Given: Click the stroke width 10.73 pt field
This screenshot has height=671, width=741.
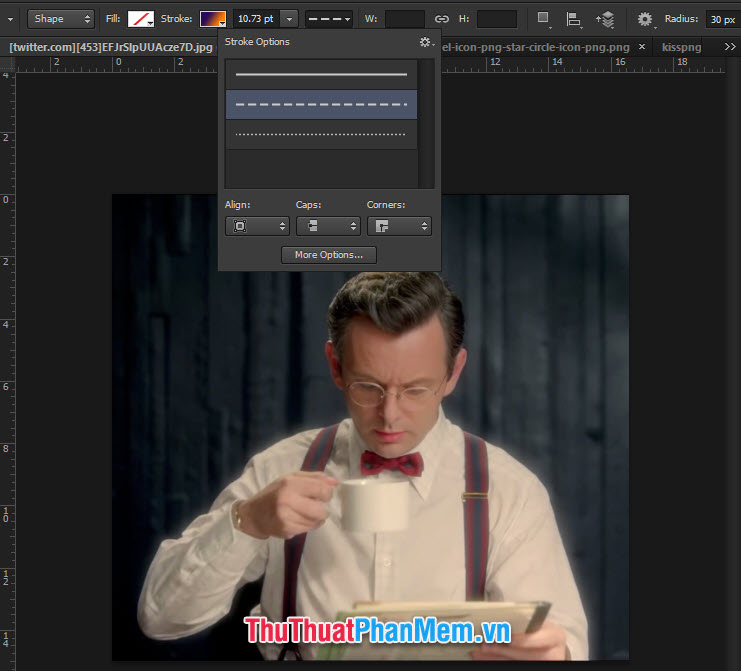Looking at the screenshot, I should [256, 19].
